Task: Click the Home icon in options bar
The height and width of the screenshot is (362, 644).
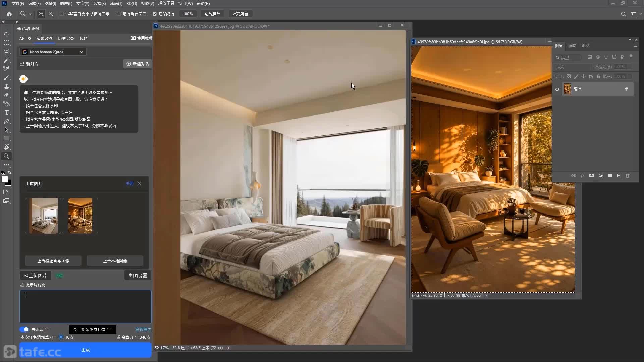Action: click(x=9, y=14)
